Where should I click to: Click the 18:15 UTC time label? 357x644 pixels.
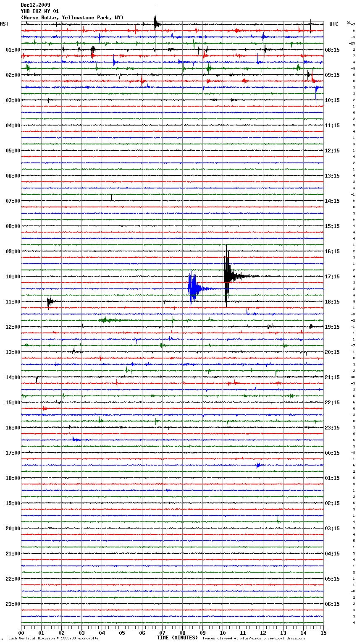[x=332, y=302]
